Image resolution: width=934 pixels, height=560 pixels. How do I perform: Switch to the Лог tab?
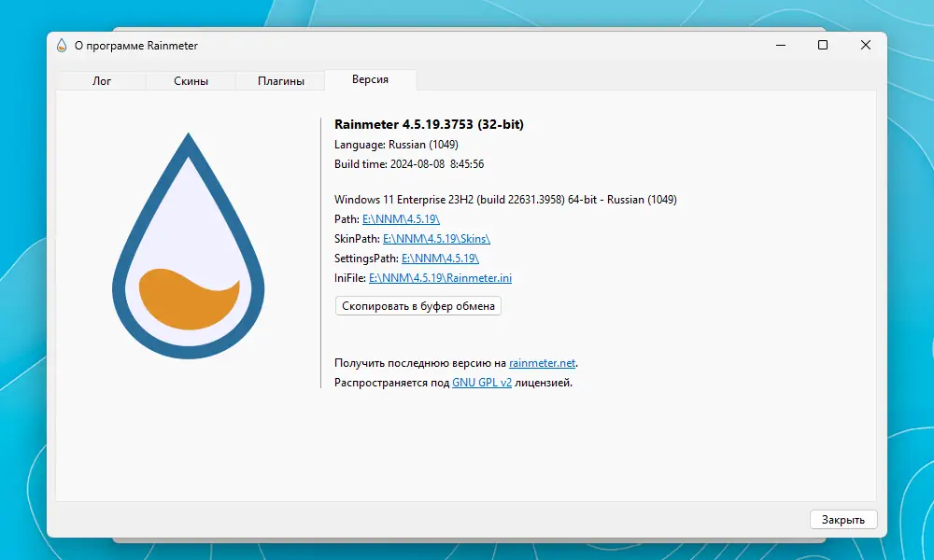[x=101, y=81]
